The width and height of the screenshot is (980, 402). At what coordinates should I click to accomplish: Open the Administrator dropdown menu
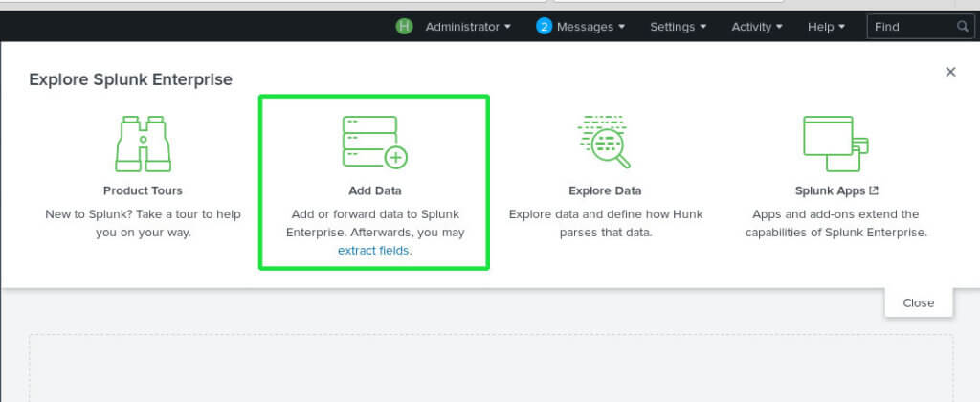(x=467, y=27)
